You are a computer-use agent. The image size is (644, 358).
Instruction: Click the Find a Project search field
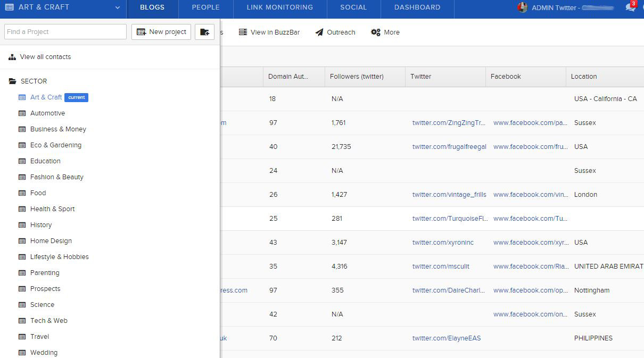(x=65, y=32)
